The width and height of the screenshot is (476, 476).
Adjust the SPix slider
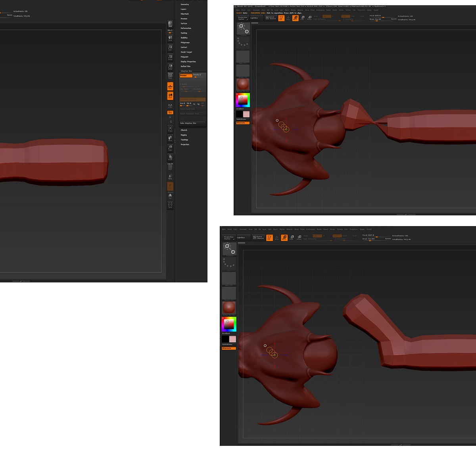170,31
